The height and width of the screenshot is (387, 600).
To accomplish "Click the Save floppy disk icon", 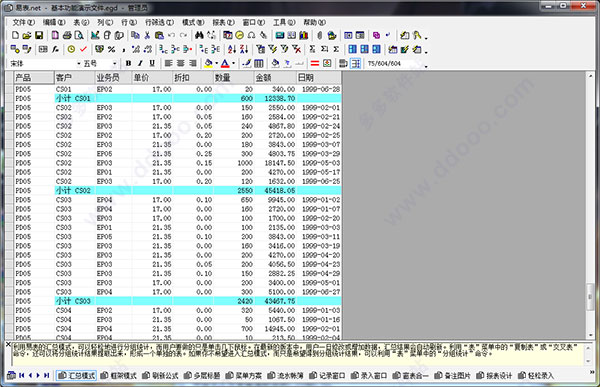I will [39, 35].
